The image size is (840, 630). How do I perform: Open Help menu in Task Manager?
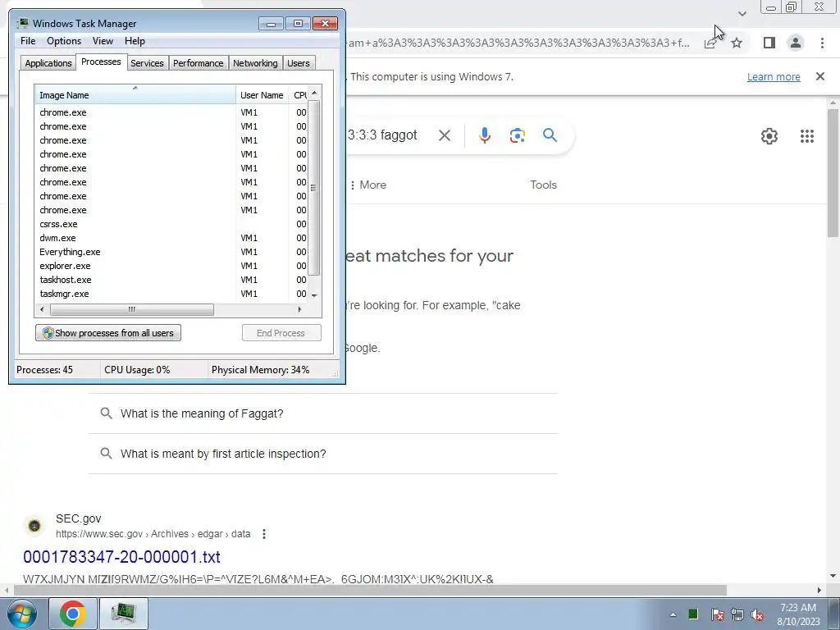pyautogui.click(x=135, y=41)
